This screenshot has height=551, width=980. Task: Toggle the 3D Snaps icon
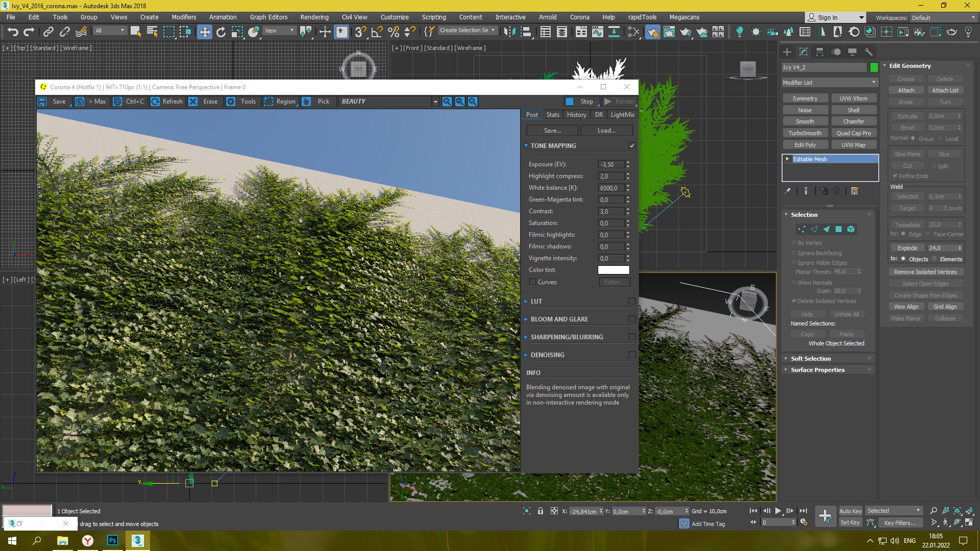point(360,32)
